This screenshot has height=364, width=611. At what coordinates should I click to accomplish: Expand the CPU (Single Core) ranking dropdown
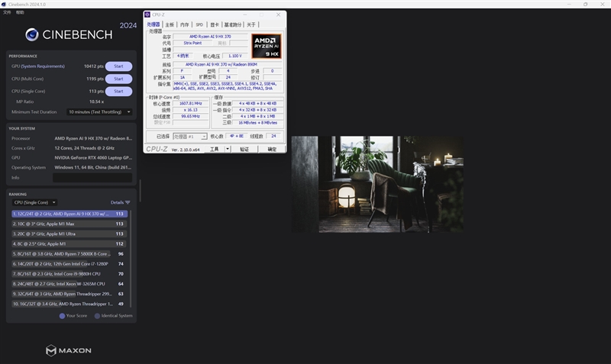click(x=34, y=202)
